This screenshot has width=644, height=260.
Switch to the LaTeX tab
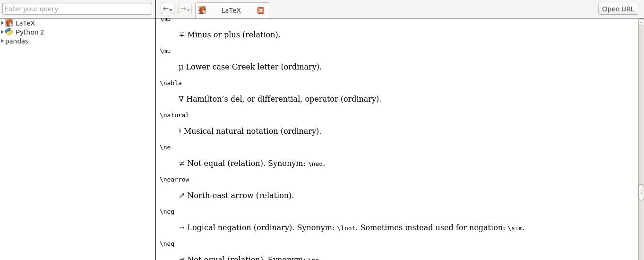point(231,10)
